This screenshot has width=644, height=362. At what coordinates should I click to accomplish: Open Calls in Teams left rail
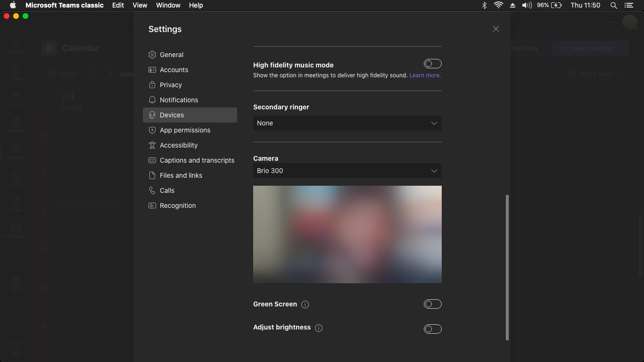16,178
